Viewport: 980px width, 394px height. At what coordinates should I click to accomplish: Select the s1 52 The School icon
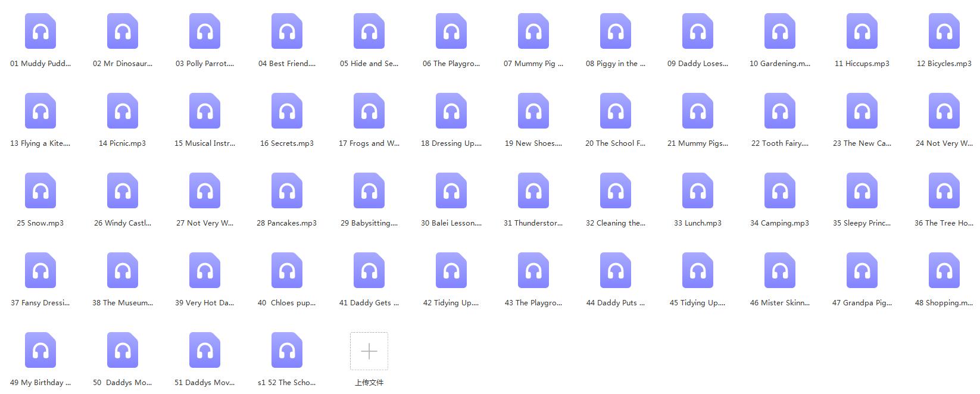pos(287,350)
